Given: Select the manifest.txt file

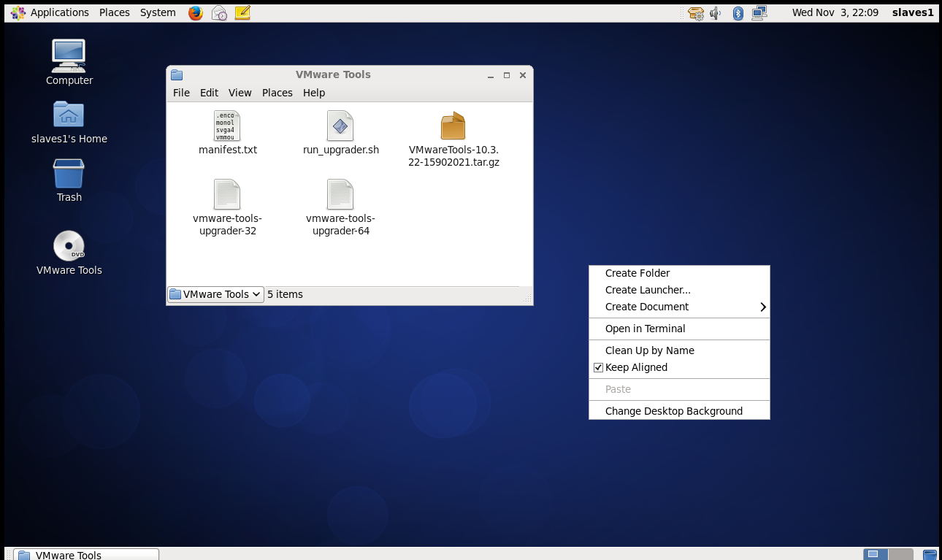Looking at the screenshot, I should pyautogui.click(x=227, y=131).
